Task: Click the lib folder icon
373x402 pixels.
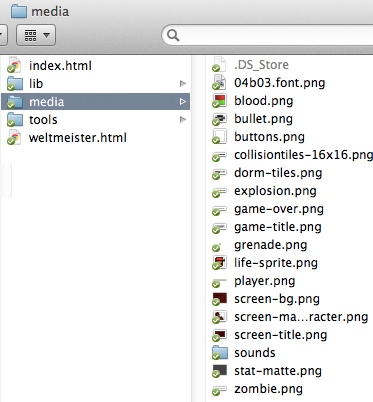Action: tap(15, 83)
